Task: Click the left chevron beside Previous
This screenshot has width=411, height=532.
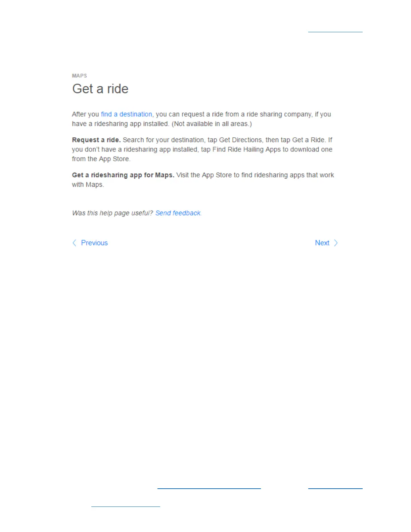Action: coord(75,243)
